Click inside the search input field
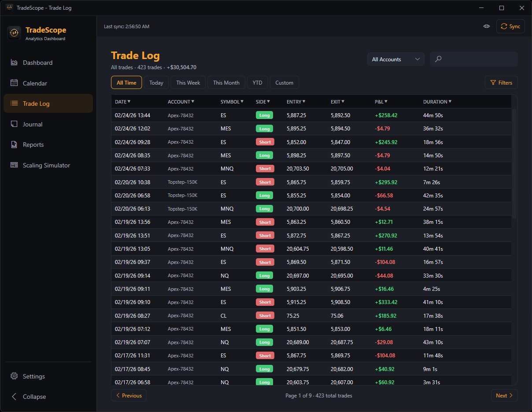Image resolution: width=532 pixels, height=412 pixels. pyautogui.click(x=473, y=59)
